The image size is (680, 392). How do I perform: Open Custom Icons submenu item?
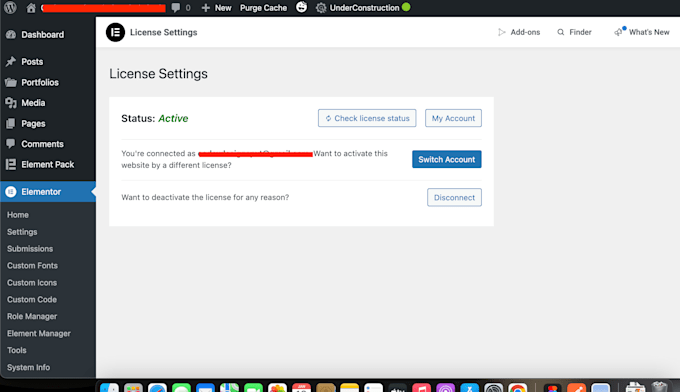[32, 283]
